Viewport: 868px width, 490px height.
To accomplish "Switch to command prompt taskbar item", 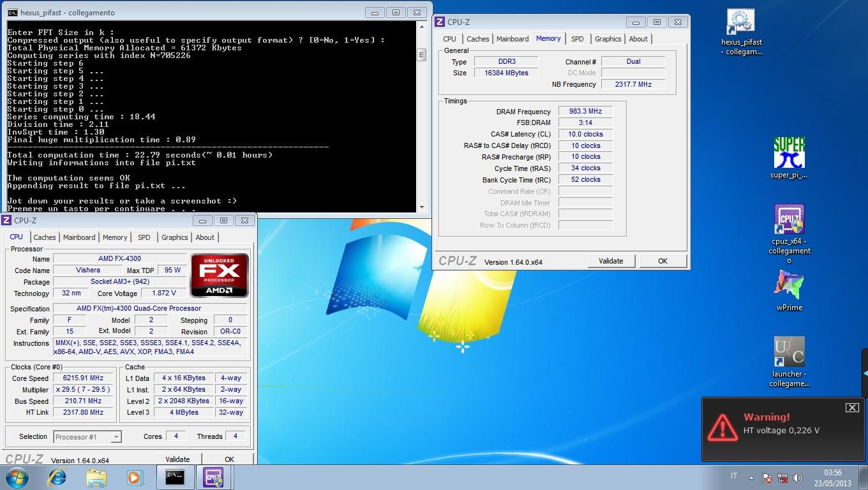I will [175, 477].
